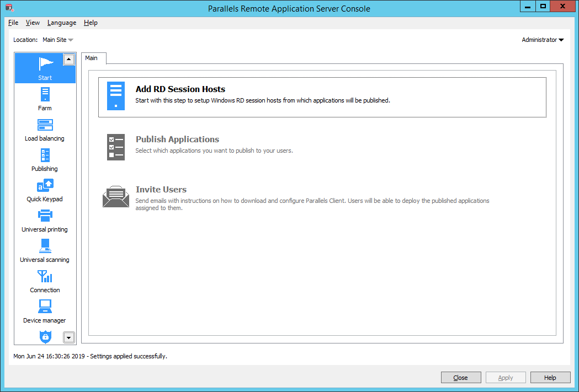This screenshot has height=392, width=579.
Task: Open Universal scanning scanner icon
Action: click(x=45, y=245)
